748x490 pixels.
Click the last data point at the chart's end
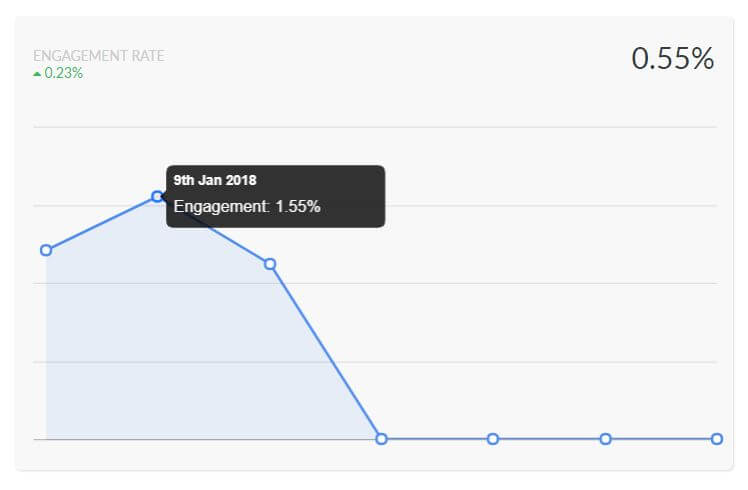click(717, 439)
